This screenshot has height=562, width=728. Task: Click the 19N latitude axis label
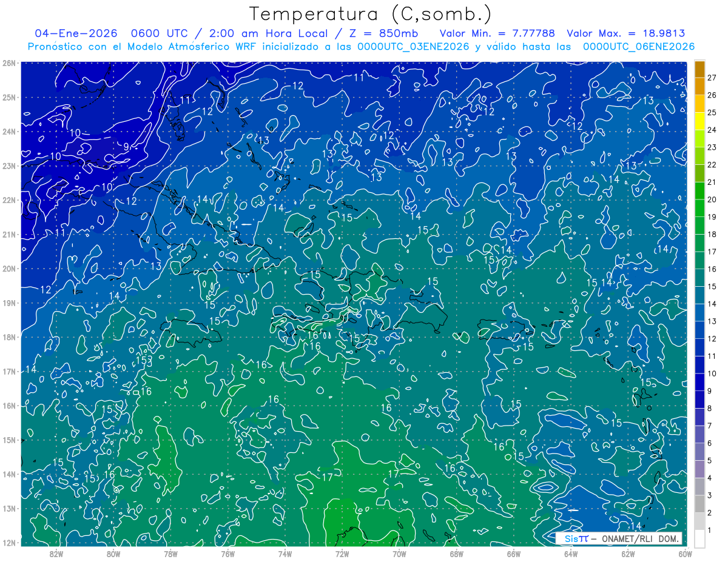8,303
